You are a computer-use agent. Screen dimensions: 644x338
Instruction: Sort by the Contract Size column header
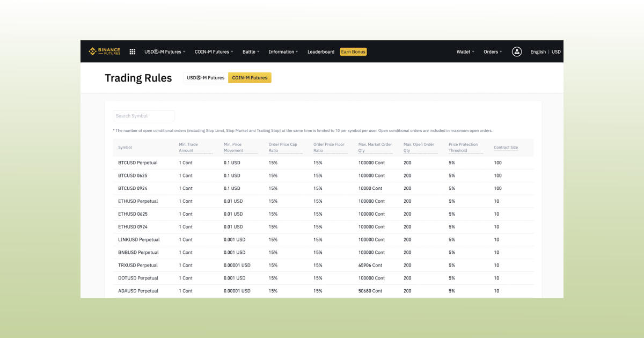(507, 148)
